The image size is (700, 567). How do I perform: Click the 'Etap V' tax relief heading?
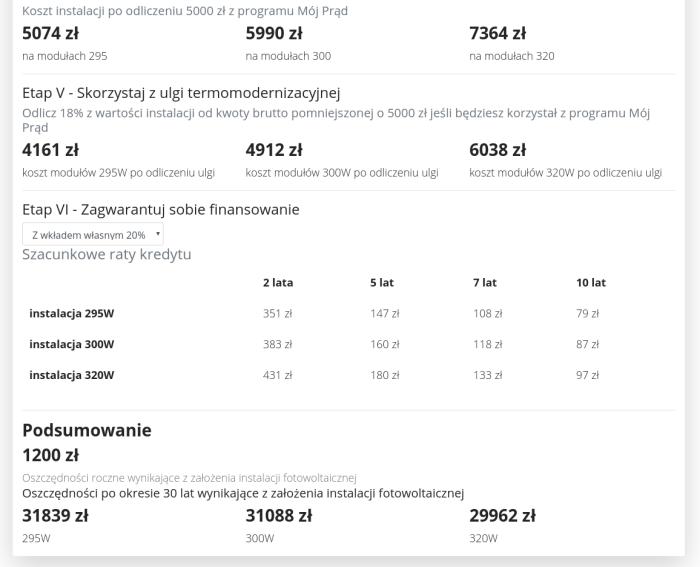(x=181, y=94)
